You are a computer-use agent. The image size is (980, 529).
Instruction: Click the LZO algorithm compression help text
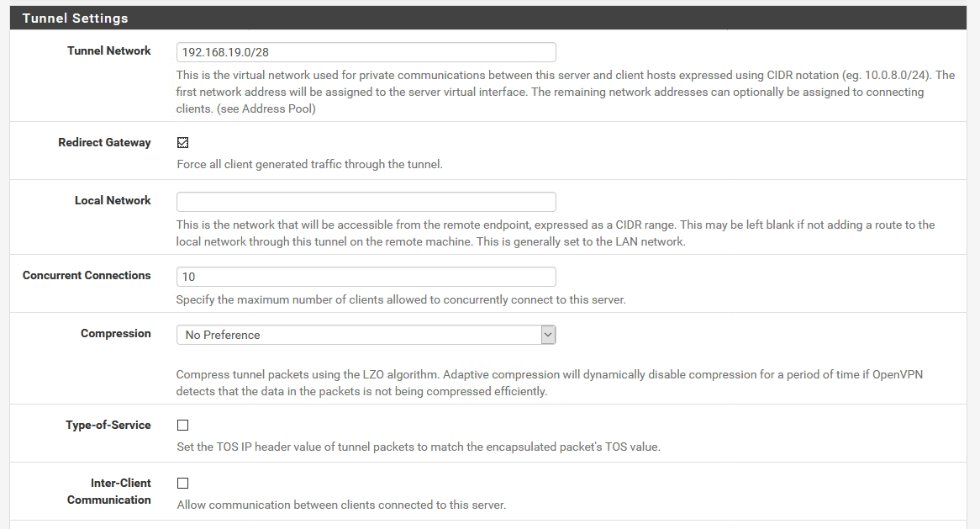tap(550, 383)
